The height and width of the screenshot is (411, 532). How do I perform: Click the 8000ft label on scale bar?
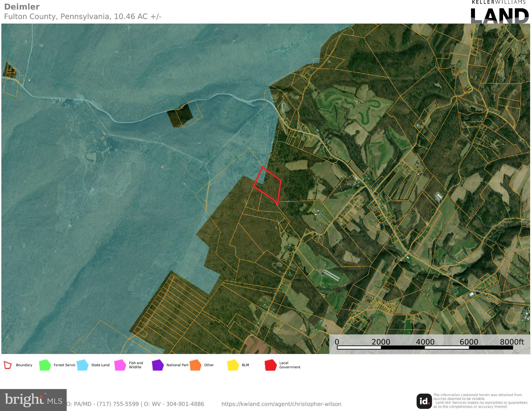[x=512, y=342]
